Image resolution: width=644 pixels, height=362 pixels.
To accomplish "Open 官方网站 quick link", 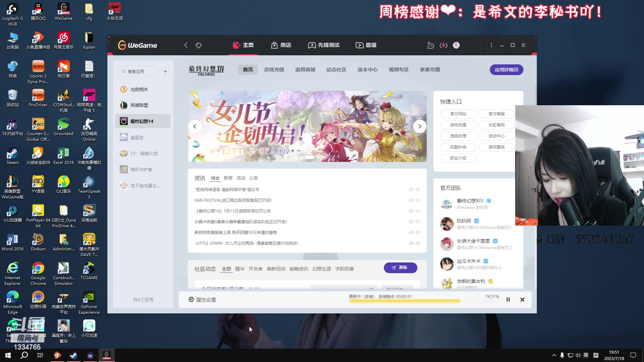I will [458, 114].
